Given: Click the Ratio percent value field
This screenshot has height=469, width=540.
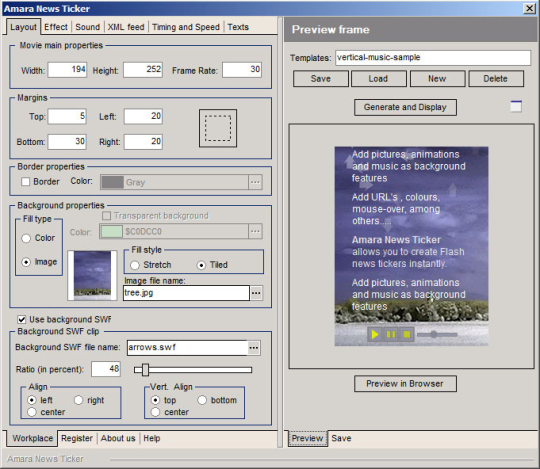Looking at the screenshot, I should [x=106, y=369].
